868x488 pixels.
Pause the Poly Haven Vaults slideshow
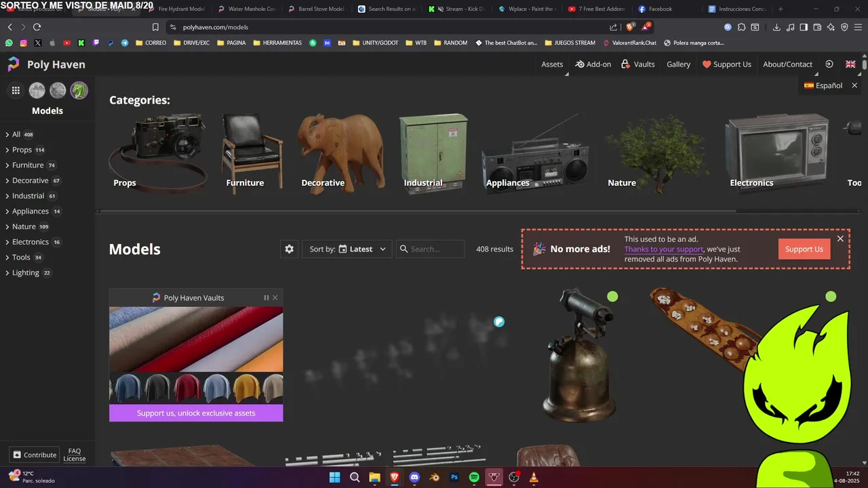pos(266,298)
